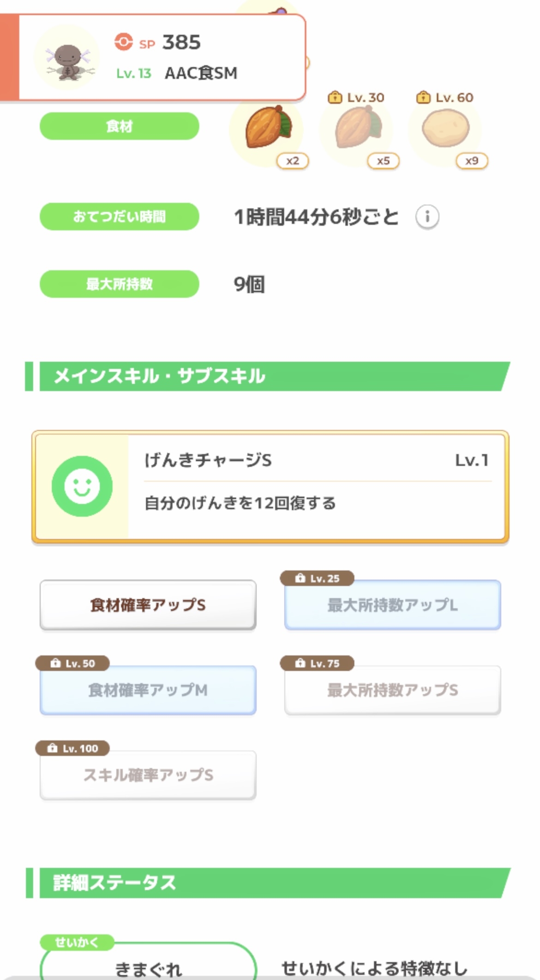This screenshot has width=540, height=980.
Task: Select the unlocked cacao ingredient icon
Action: pyautogui.click(x=267, y=128)
